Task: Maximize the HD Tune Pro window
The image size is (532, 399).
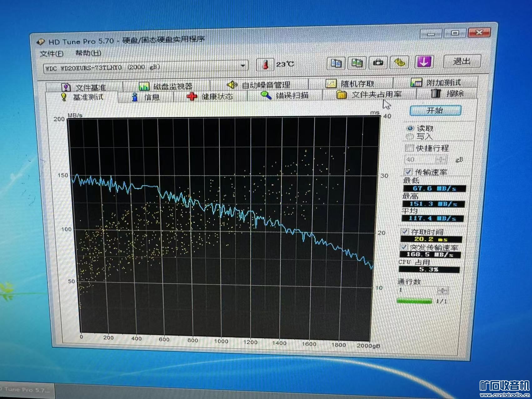Action: pyautogui.click(x=455, y=33)
